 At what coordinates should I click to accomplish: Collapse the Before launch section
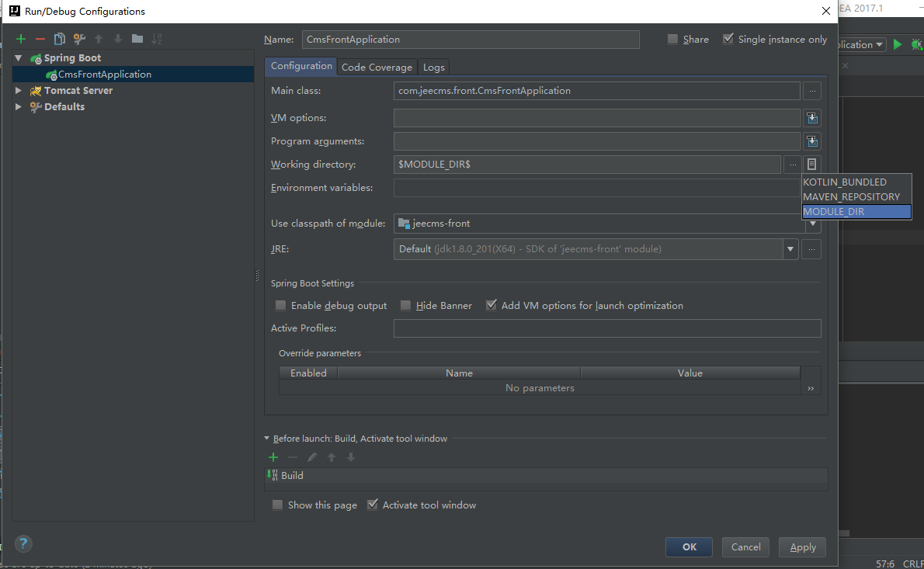click(267, 439)
